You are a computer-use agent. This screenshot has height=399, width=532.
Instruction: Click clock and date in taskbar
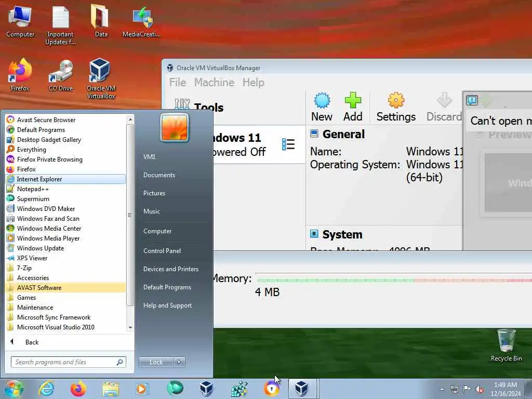[x=505, y=389]
